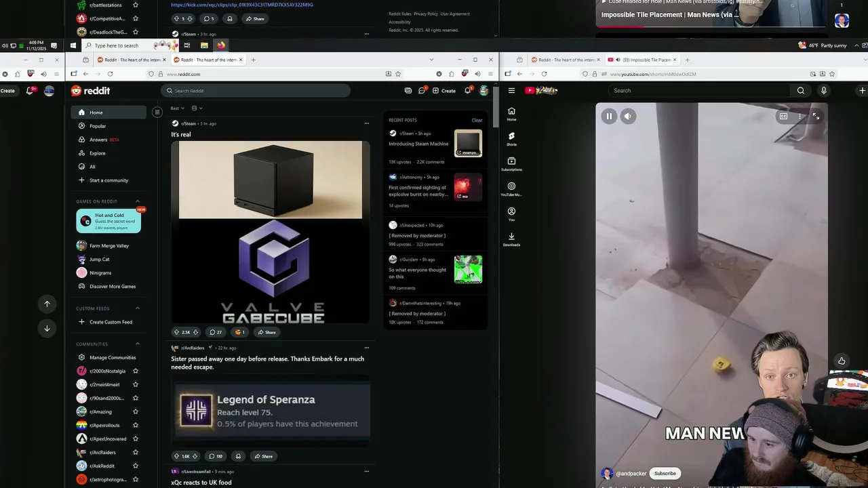Favorite r/ApexUncovered with its star
This screenshot has width=868, height=488.
(x=136, y=439)
